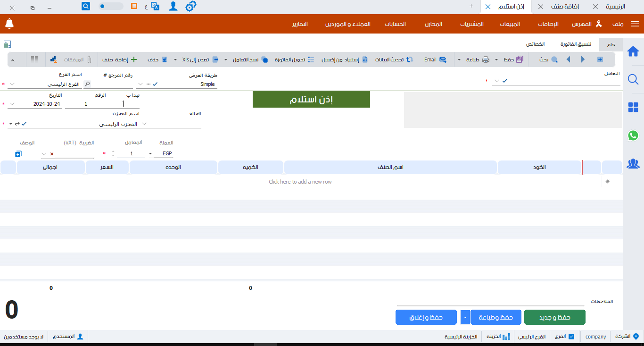Click the refresh data (تحديث البيانات) icon
Viewport: 644px width, 346px height.
(x=410, y=60)
